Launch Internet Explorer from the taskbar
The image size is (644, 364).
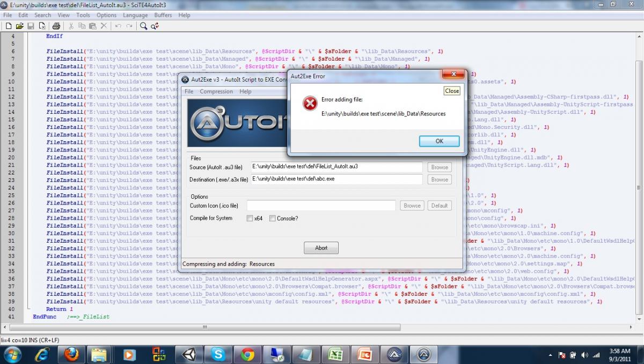(x=42, y=354)
